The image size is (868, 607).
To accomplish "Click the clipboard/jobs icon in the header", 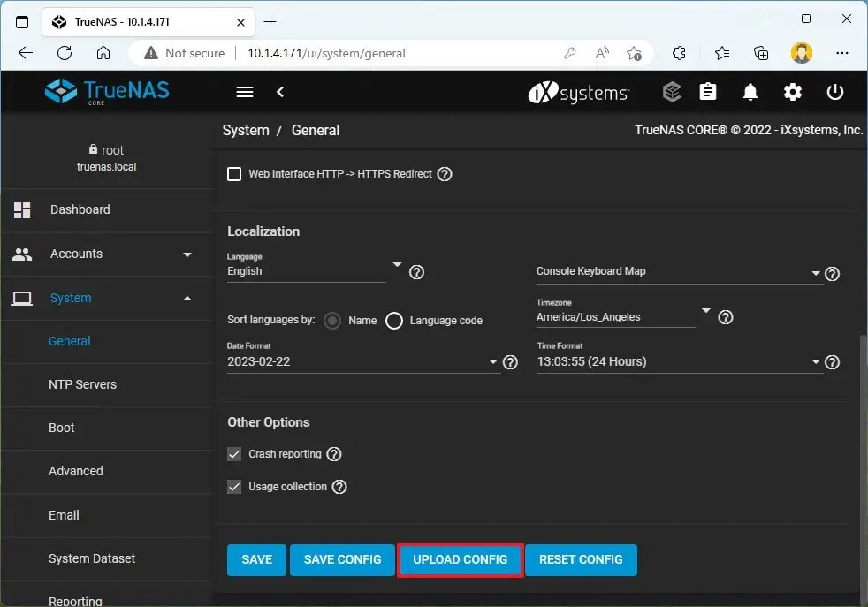I will (708, 92).
